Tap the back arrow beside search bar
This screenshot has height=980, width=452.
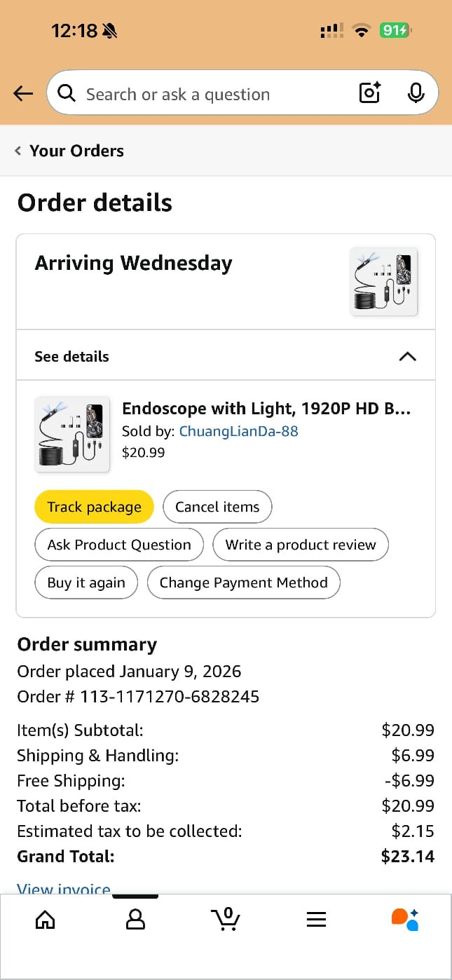23,93
